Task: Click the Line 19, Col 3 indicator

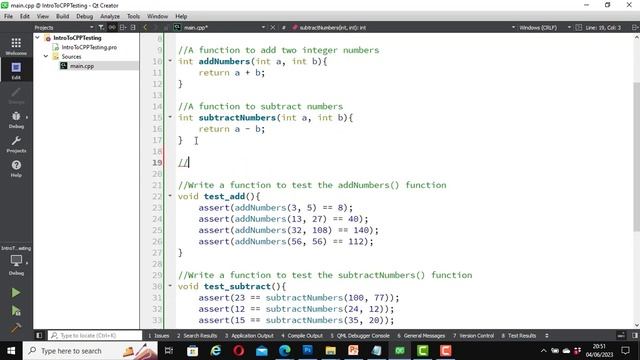Action: pos(603,27)
